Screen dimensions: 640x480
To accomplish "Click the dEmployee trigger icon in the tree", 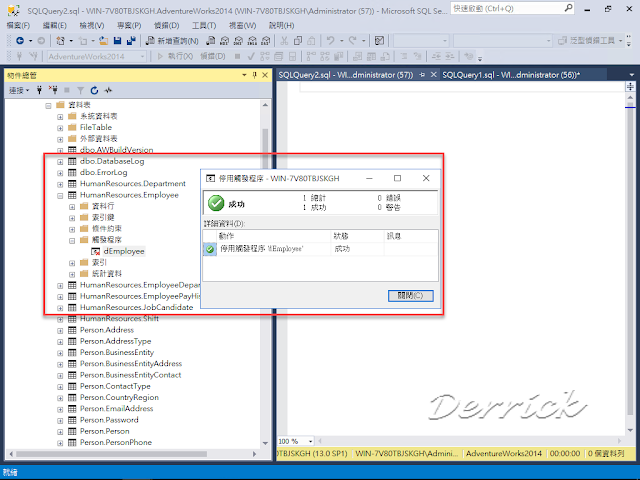I will click(x=95, y=251).
